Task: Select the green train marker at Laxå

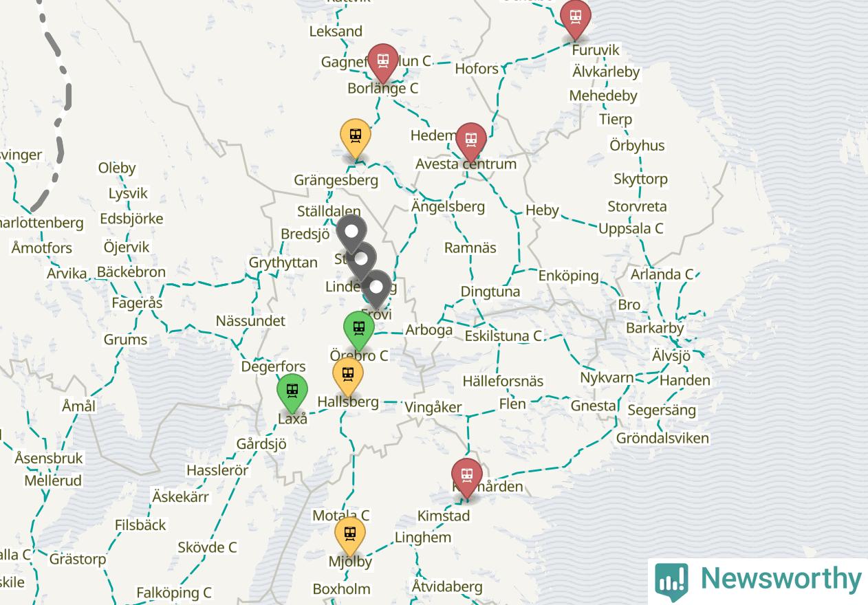Action: tap(292, 392)
